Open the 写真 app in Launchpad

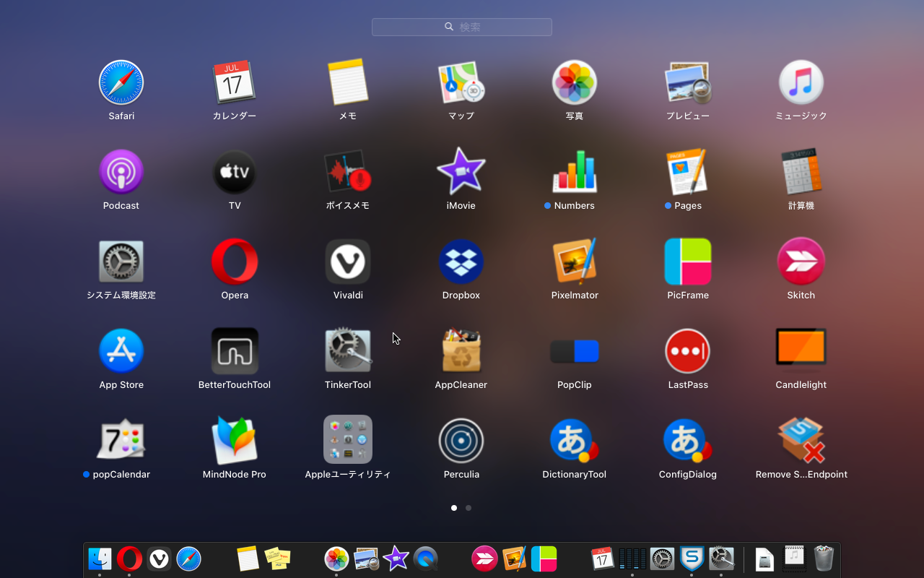point(575,82)
